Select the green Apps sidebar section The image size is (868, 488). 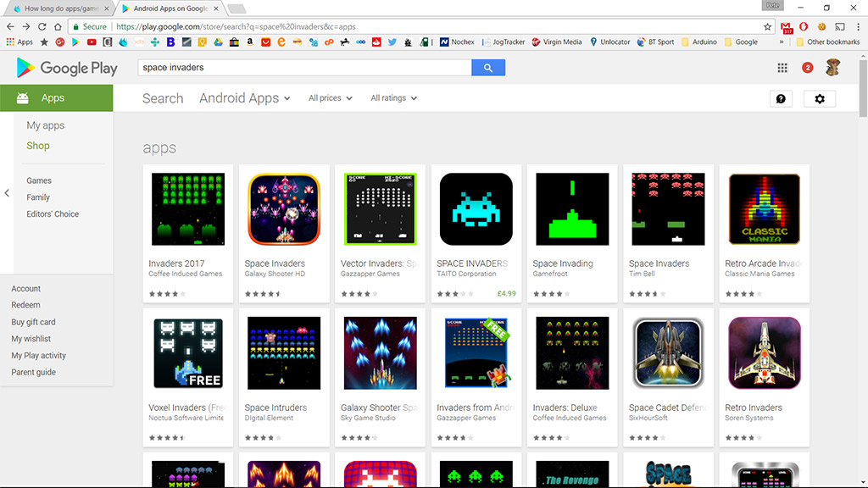click(x=57, y=98)
